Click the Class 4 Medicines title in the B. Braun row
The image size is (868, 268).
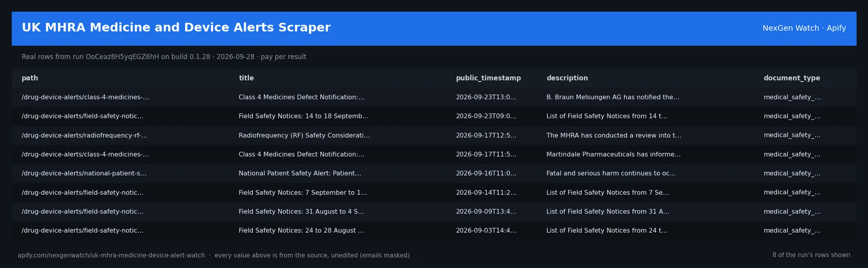[301, 97]
